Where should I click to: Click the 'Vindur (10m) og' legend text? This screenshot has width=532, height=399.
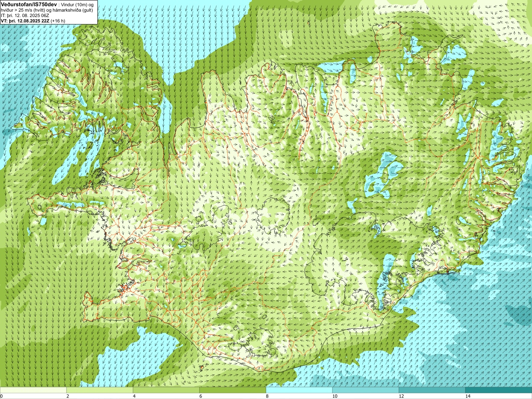tap(76, 4)
